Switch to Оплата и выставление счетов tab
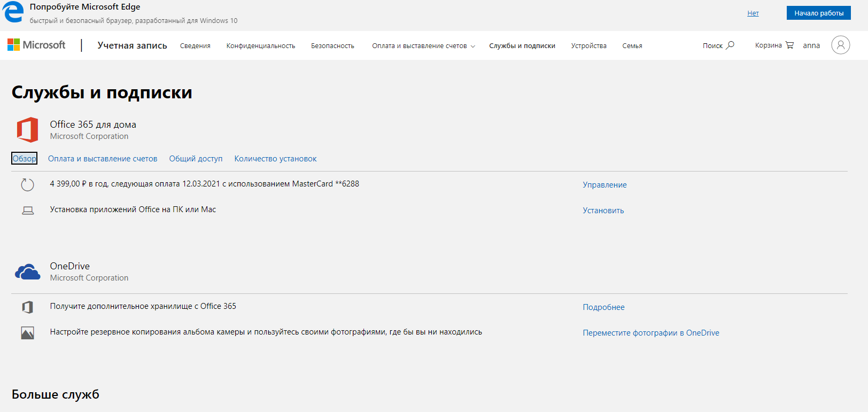 click(103, 159)
